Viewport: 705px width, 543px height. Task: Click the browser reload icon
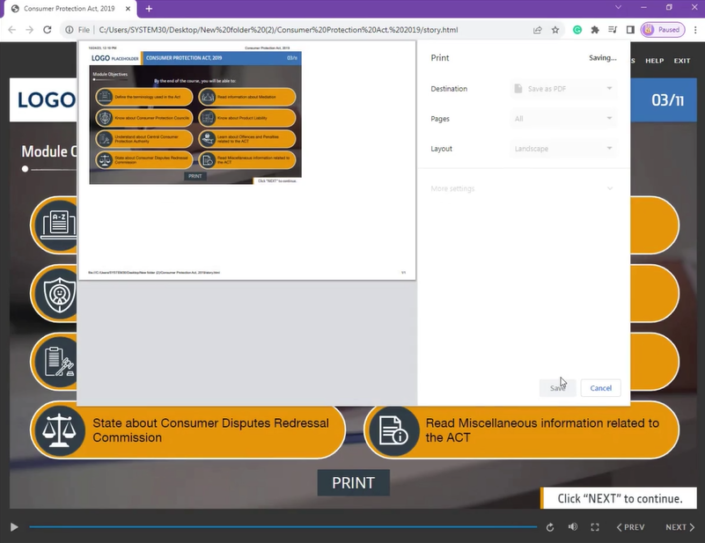48,30
